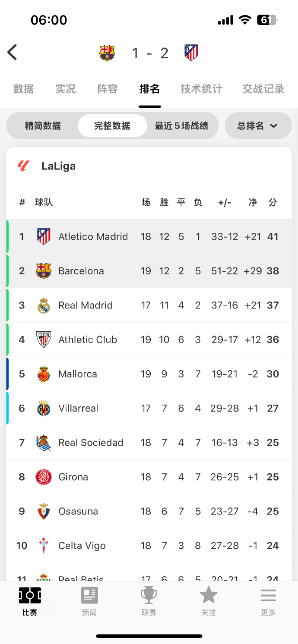The height and width of the screenshot is (644, 298).
Task: Open the 交战记录 tab
Action: coord(263,89)
